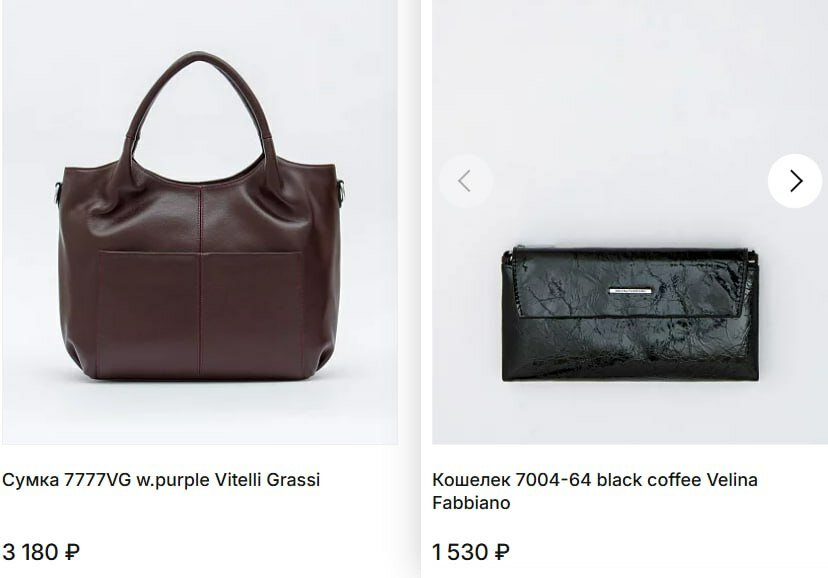Open the Сумка 7777VG w.purple Vitelli Grassi title

(161, 480)
